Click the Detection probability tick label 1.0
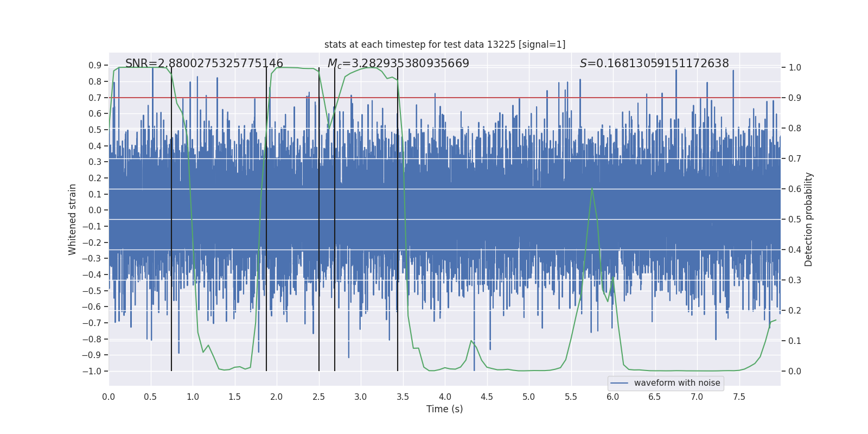The image size is (868, 434). (x=795, y=68)
